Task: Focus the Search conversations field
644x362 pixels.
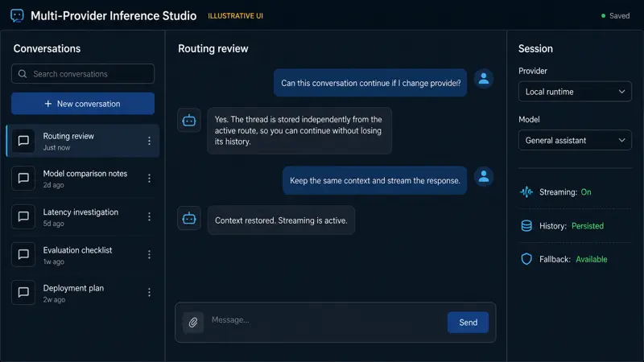Action: pyautogui.click(x=83, y=74)
